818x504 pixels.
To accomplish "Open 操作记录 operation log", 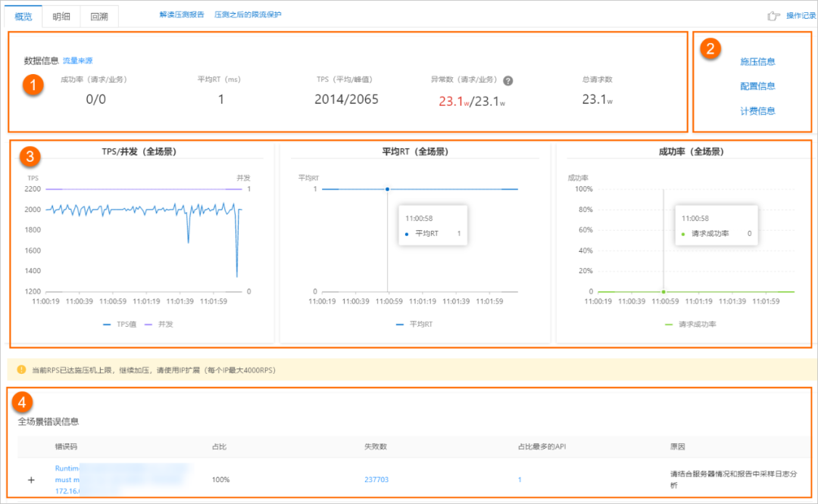I will 801,16.
